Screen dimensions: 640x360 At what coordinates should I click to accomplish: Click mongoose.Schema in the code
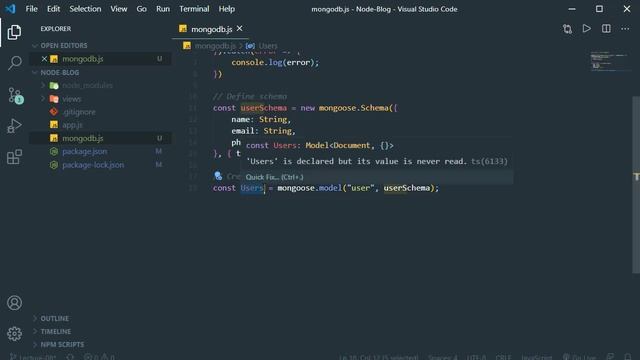[x=353, y=108]
